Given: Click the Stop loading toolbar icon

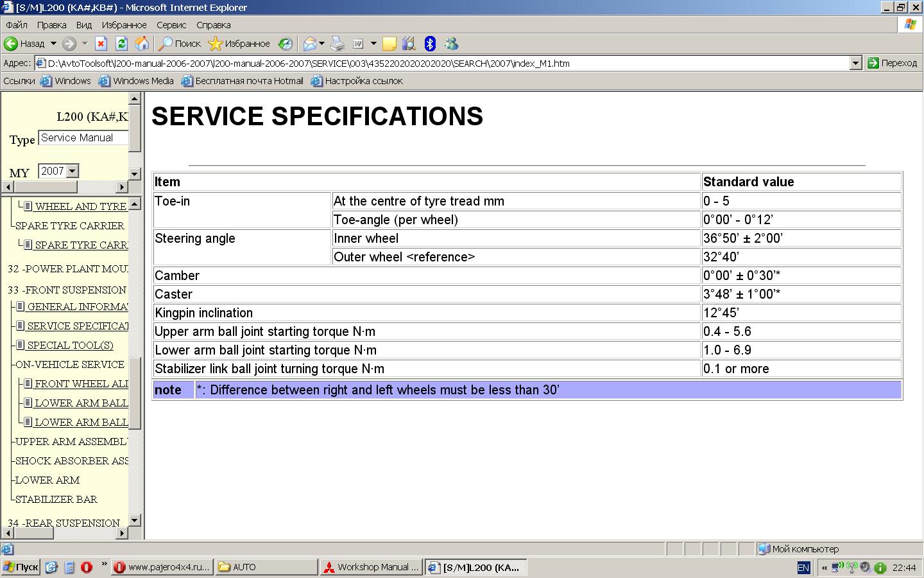Looking at the screenshot, I should pyautogui.click(x=101, y=44).
